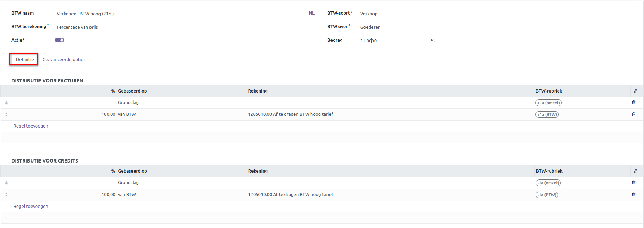This screenshot has height=228, width=644.
Task: Click the Bedrag percentage input field
Action: 394,41
